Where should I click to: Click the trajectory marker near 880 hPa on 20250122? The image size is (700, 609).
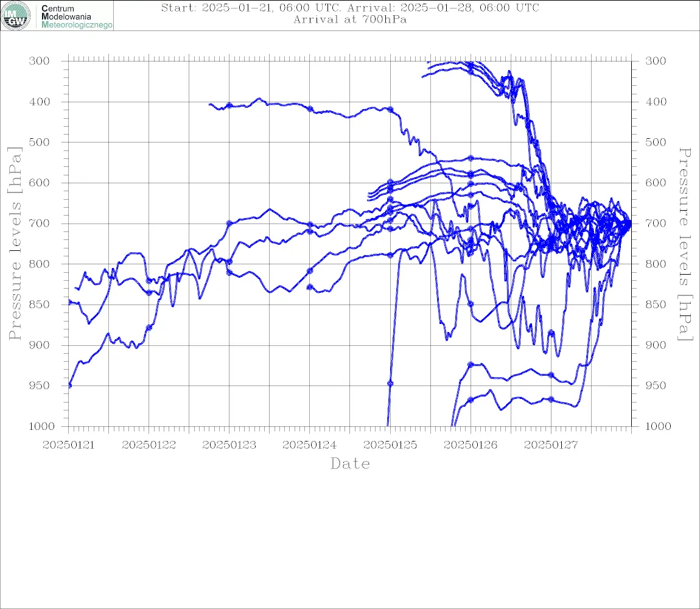[149, 328]
